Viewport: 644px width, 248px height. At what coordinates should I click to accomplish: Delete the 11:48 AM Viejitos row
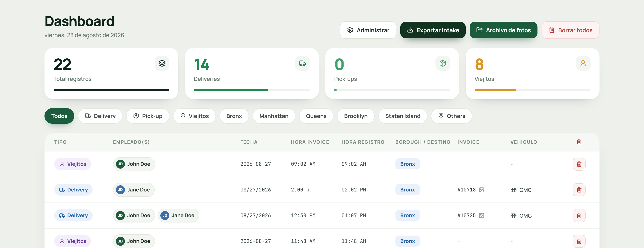579,241
